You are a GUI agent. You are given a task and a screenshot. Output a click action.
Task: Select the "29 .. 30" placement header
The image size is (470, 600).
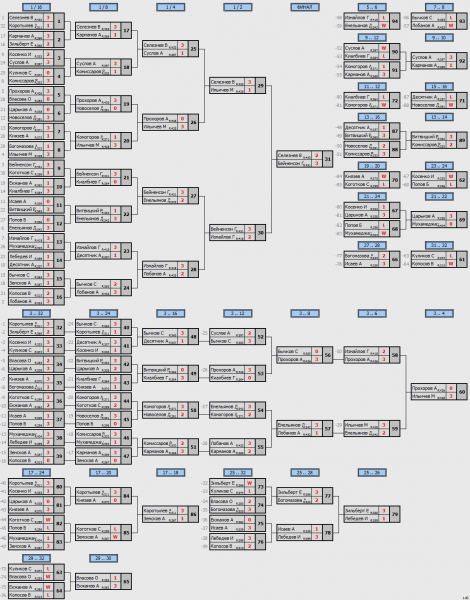click(103, 558)
